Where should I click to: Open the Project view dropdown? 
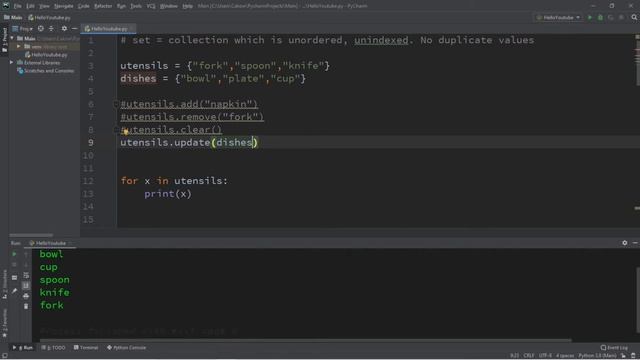tap(23, 29)
